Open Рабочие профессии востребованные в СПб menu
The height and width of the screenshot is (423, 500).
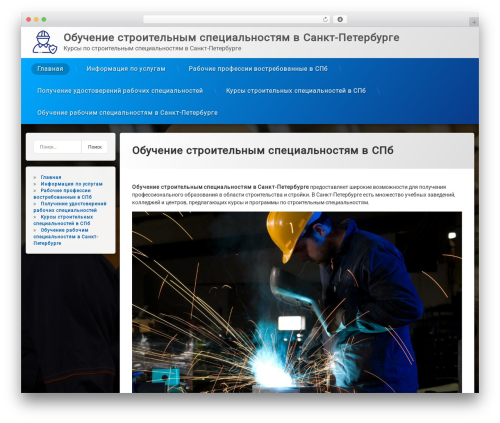[258, 69]
